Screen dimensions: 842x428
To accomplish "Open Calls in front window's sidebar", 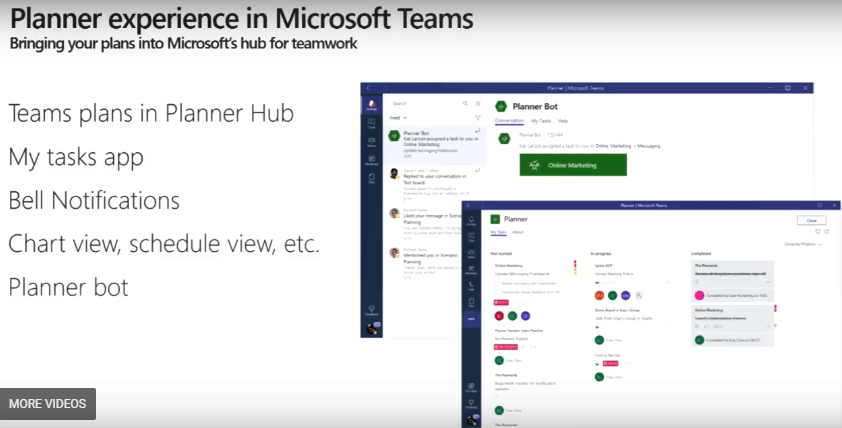I will tap(471, 286).
